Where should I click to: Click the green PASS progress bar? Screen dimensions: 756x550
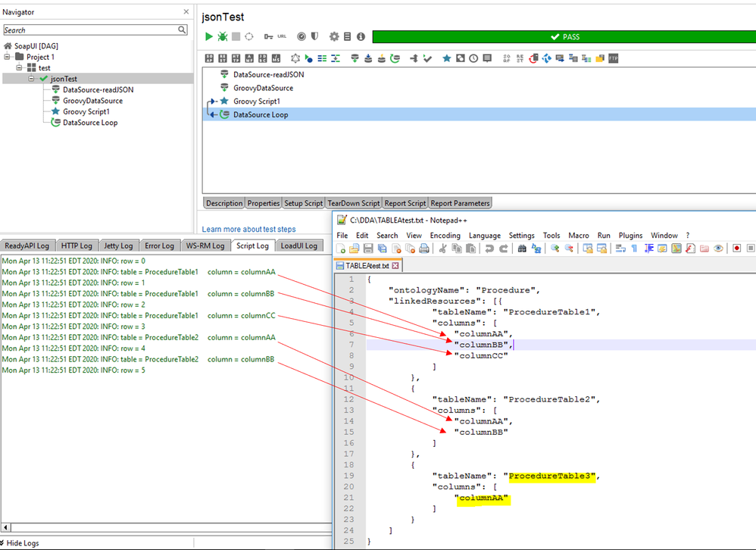coord(564,36)
